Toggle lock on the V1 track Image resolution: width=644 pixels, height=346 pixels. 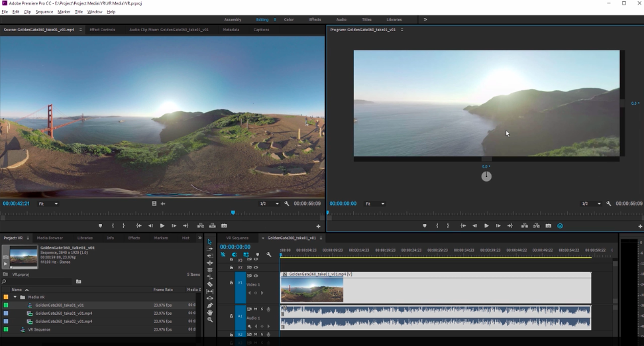point(231,283)
